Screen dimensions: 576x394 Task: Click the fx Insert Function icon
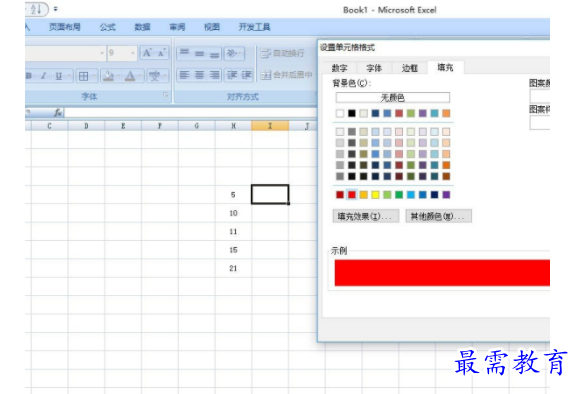[58, 112]
